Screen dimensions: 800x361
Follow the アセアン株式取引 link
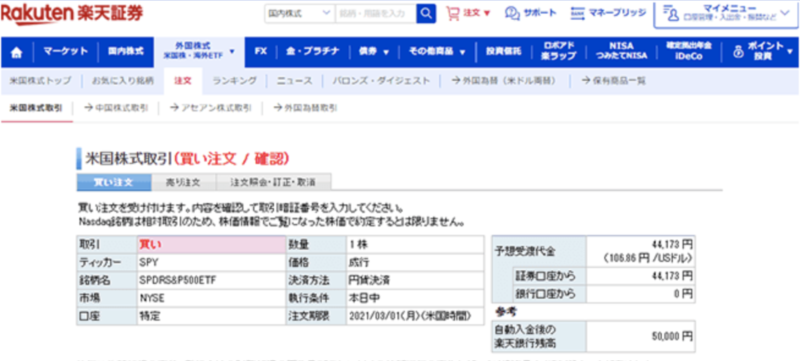210,108
